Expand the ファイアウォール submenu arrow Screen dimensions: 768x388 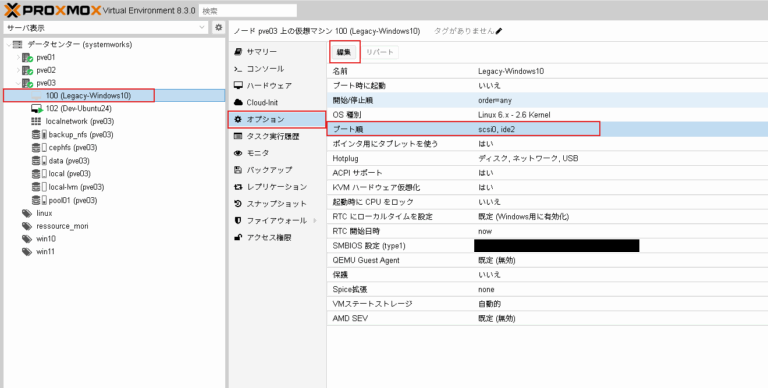click(x=315, y=220)
